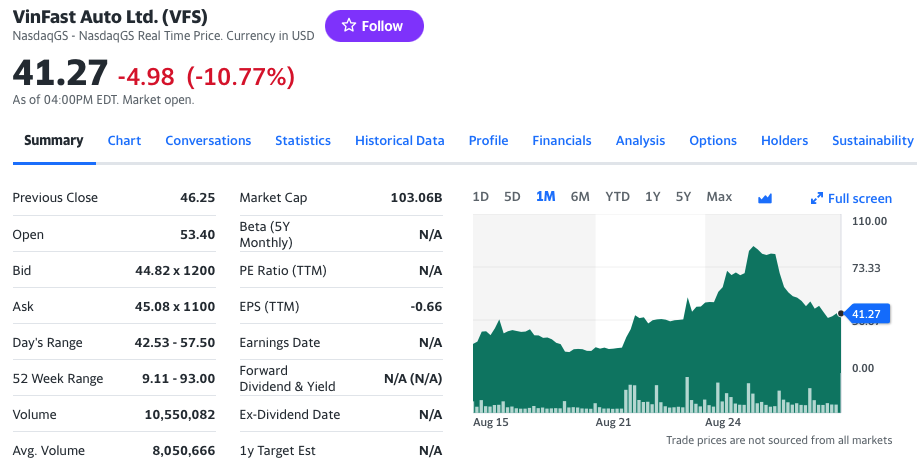Click the star icon in Follow button
The width and height of the screenshot is (917, 471).
tap(349, 25)
